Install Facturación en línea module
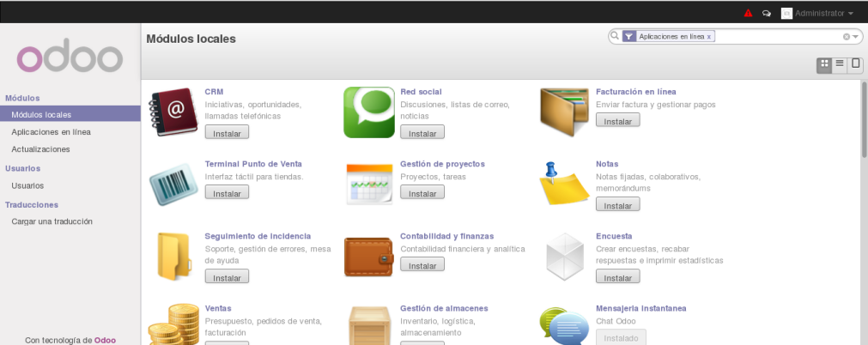 tap(618, 119)
